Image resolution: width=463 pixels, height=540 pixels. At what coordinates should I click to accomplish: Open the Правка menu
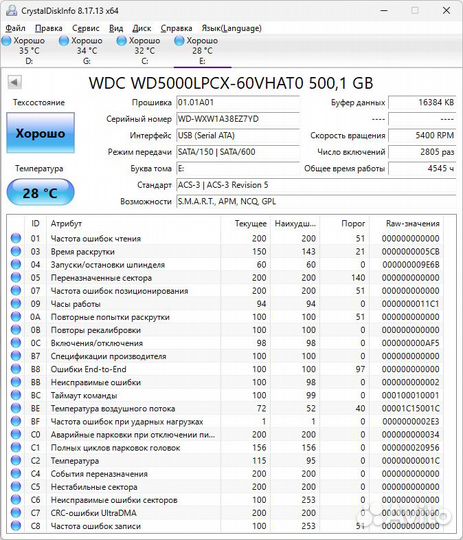tap(49, 28)
